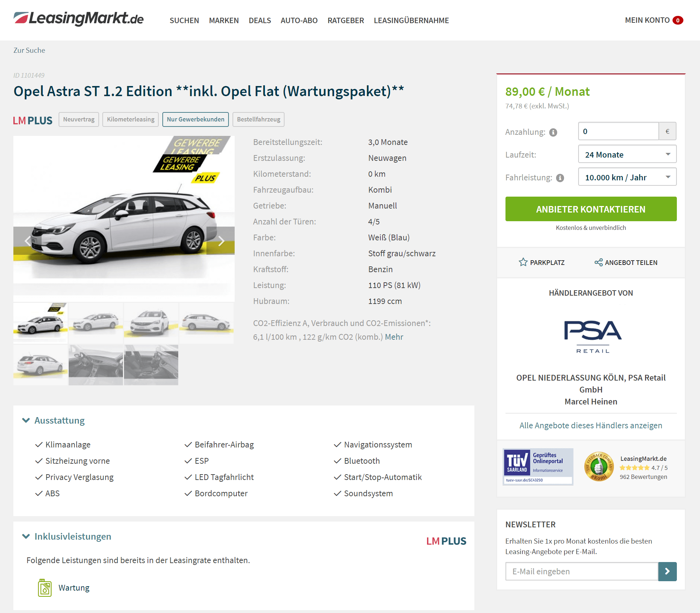Screen dimensions: 700x613
Task: Select seats interior thumbnail
Action: pyautogui.click(x=151, y=365)
